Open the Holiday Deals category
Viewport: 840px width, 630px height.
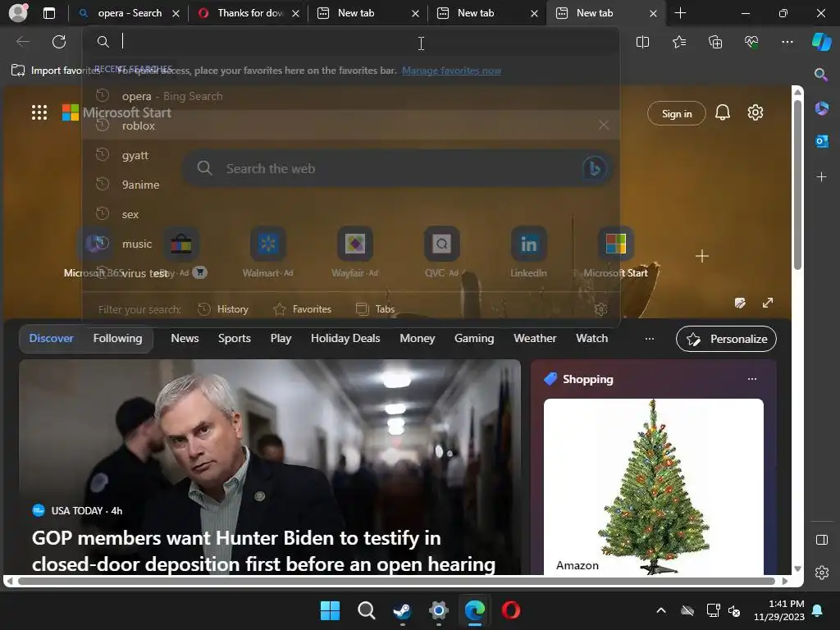click(x=345, y=338)
